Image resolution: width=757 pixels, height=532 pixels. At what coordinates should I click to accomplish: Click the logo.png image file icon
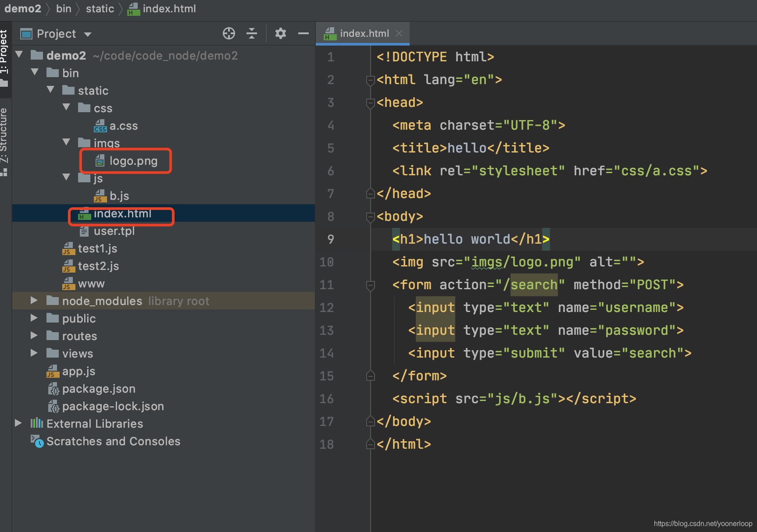coord(100,161)
